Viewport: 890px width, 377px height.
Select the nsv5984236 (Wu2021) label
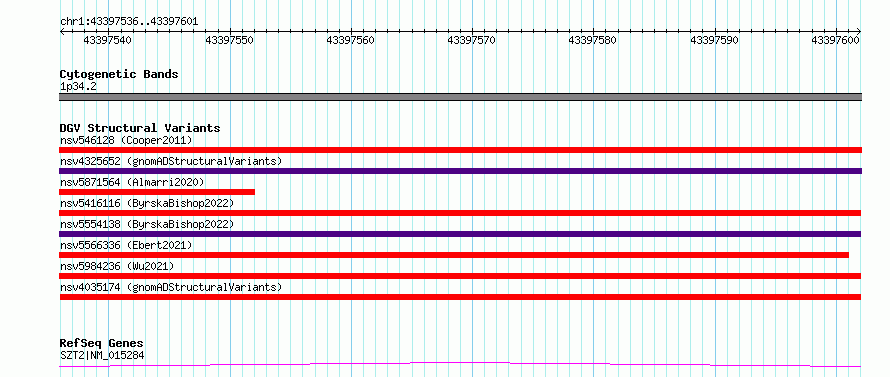pyautogui.click(x=117, y=266)
